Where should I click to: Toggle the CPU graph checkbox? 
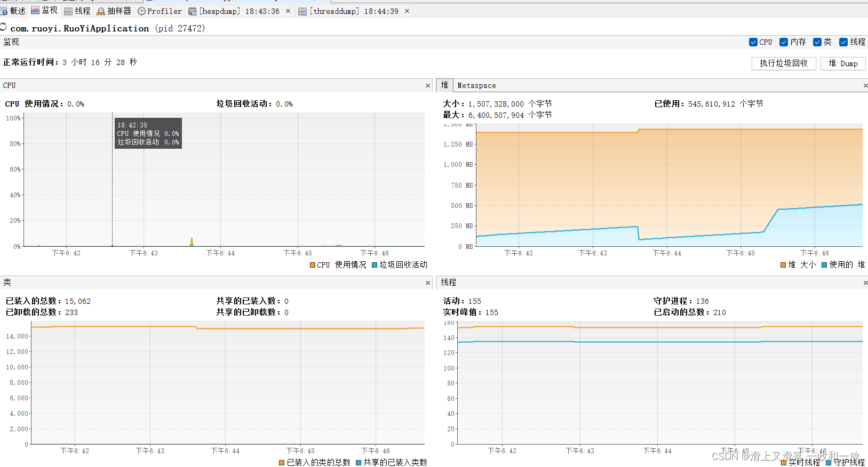[x=753, y=42]
